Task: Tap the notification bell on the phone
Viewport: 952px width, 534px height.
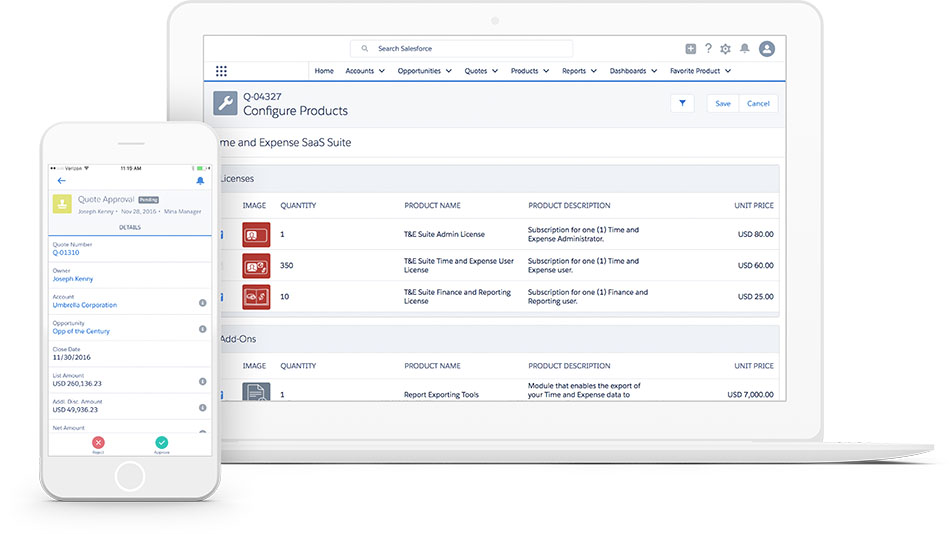Action: [x=200, y=181]
